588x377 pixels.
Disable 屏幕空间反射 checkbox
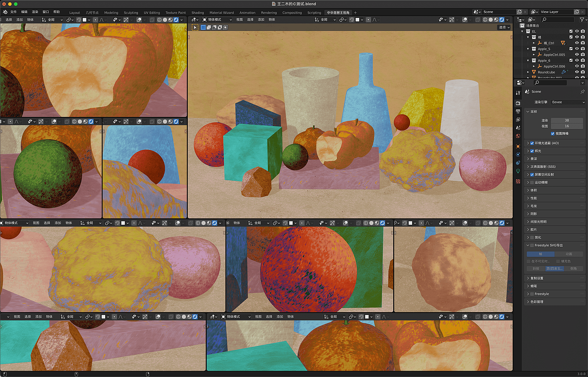click(x=532, y=174)
